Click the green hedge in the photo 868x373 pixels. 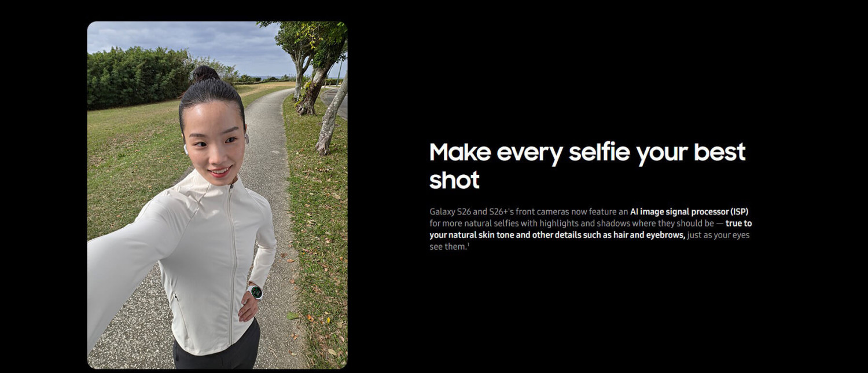(x=139, y=77)
